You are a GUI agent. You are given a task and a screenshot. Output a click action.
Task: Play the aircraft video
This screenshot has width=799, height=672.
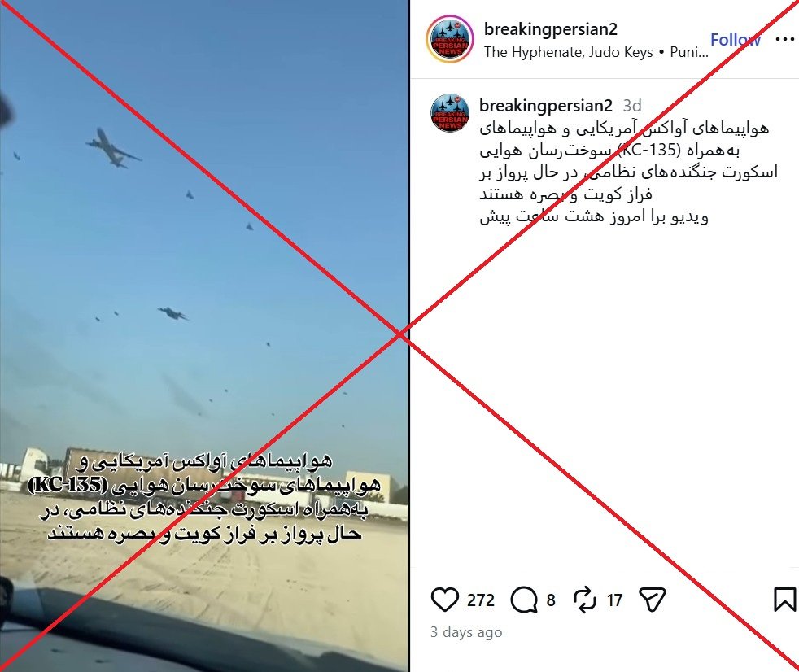[204, 336]
